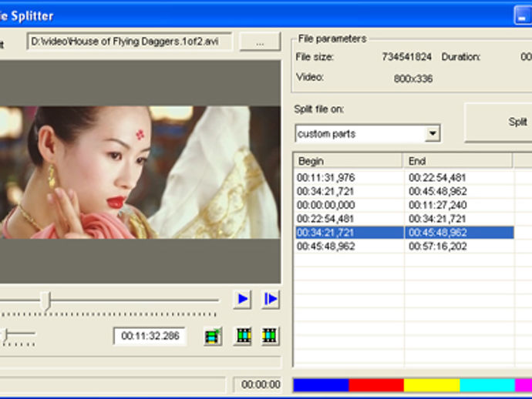
Task: Minimize the Splitter window
Action: tap(523, 15)
